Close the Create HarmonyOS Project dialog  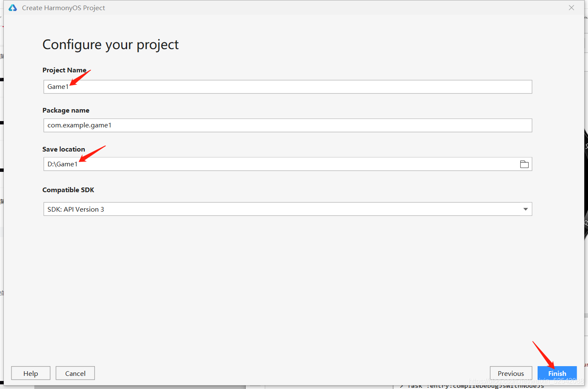(x=571, y=8)
